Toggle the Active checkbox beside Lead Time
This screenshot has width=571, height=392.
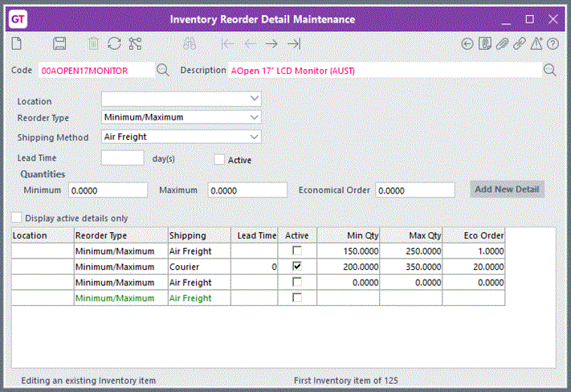click(x=219, y=160)
